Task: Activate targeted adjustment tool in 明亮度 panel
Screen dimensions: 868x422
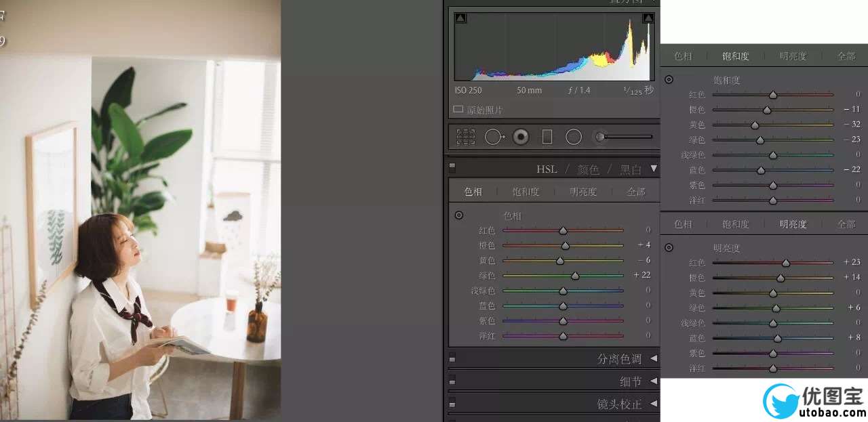Action: (669, 247)
